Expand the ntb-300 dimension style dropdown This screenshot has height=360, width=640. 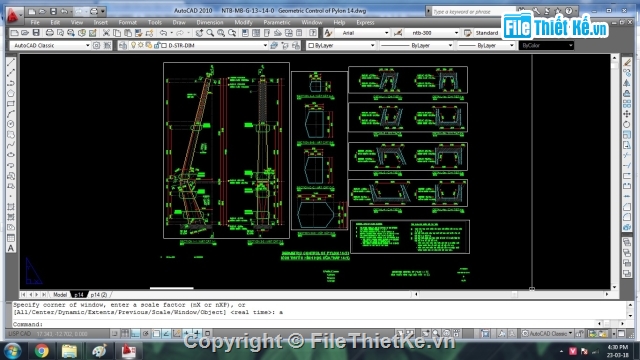[x=456, y=33]
